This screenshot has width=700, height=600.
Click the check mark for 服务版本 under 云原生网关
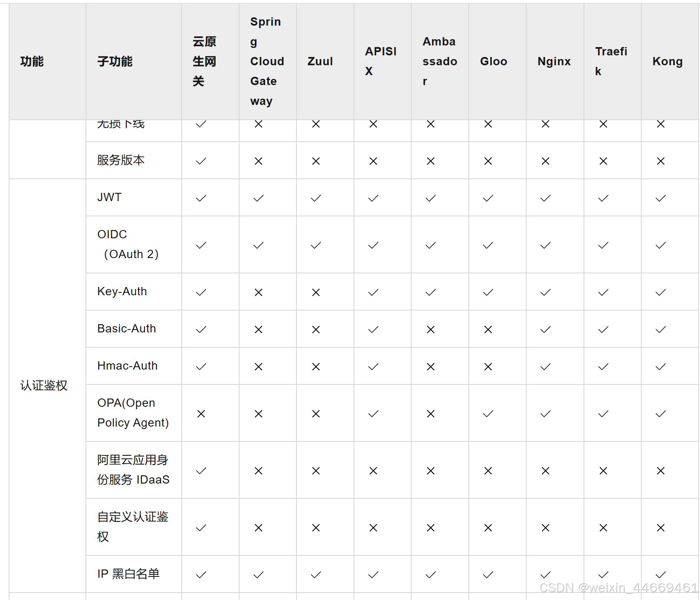click(201, 161)
